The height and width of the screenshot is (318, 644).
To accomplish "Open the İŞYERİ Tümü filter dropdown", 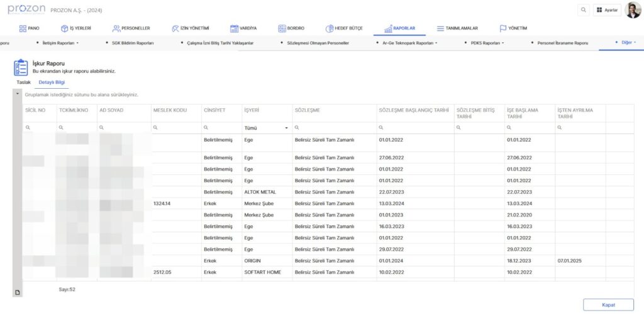I will pos(266,128).
